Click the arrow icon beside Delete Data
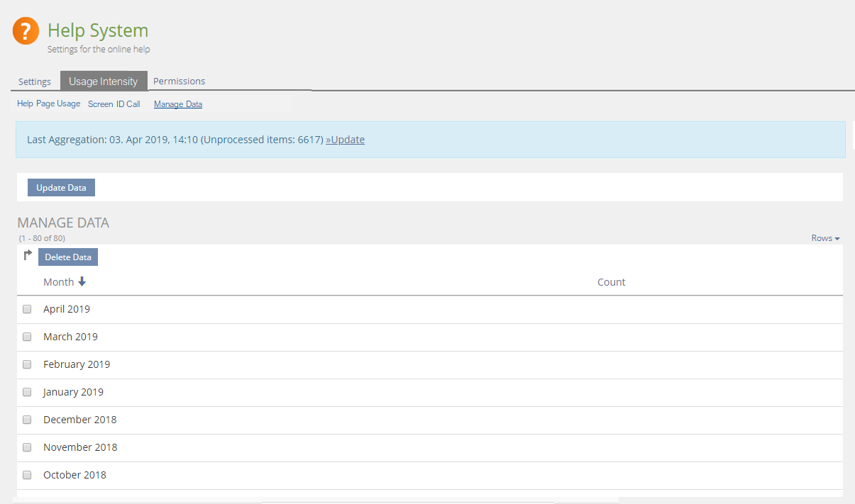This screenshot has height=504, width=855. pos(28,256)
